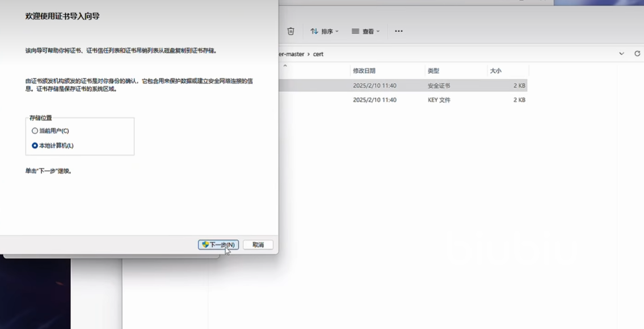Click the sort direction arrow above file names
644x329 pixels.
click(285, 66)
